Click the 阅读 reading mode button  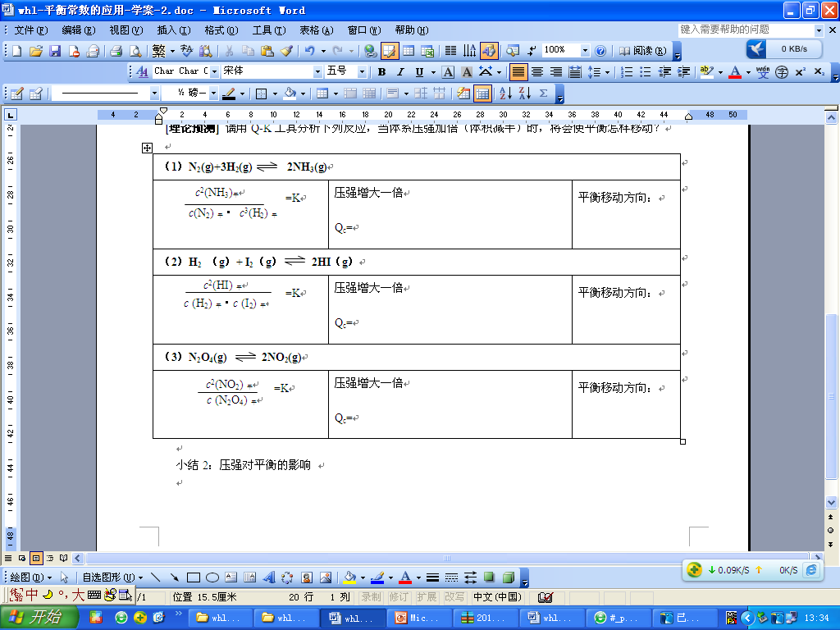pos(640,51)
